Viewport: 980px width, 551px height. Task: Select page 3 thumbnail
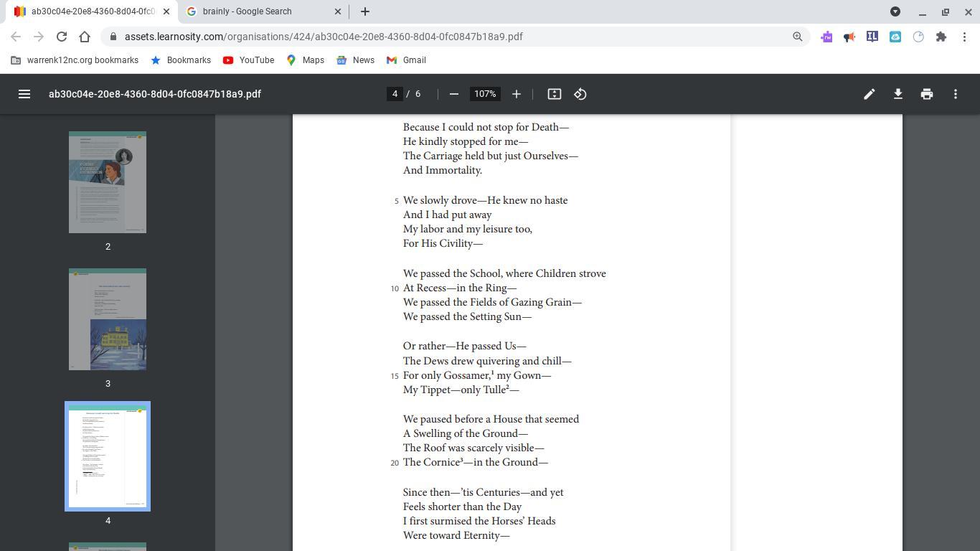[108, 319]
